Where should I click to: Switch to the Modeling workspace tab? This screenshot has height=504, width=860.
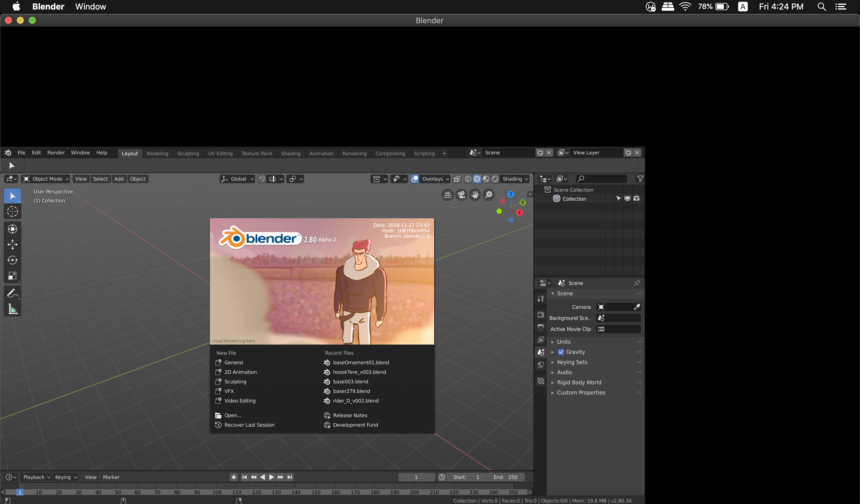(x=157, y=153)
